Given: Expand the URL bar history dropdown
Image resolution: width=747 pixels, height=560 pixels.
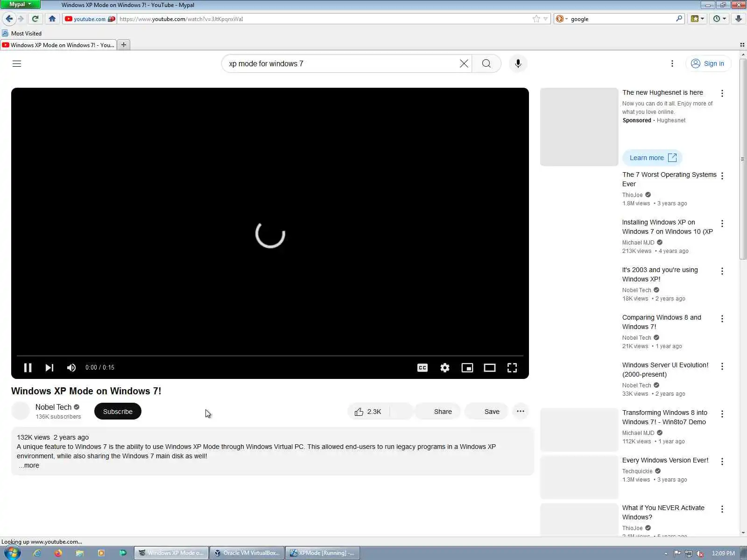Looking at the screenshot, I should click(x=545, y=19).
